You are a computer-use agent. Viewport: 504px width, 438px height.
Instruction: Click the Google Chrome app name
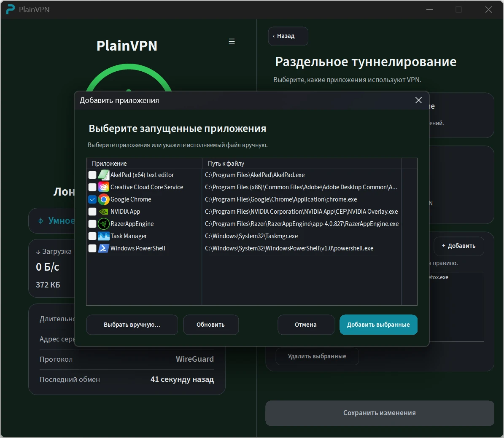(131, 199)
